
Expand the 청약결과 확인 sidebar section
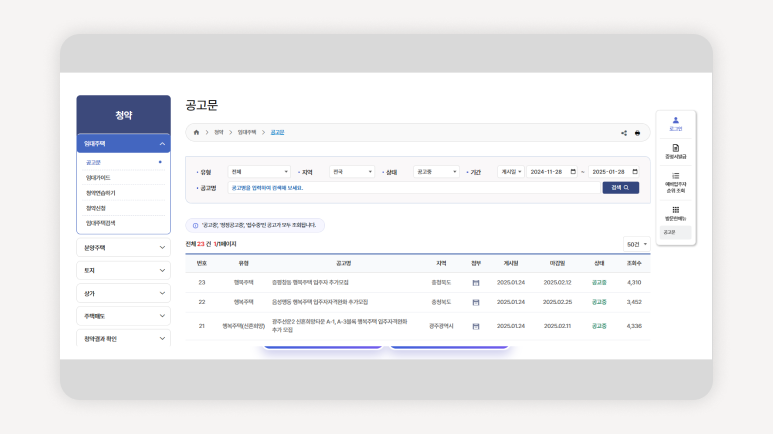click(x=123, y=339)
